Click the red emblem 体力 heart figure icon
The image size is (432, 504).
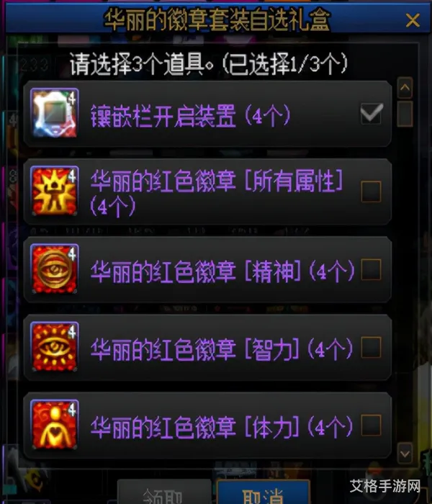54,424
